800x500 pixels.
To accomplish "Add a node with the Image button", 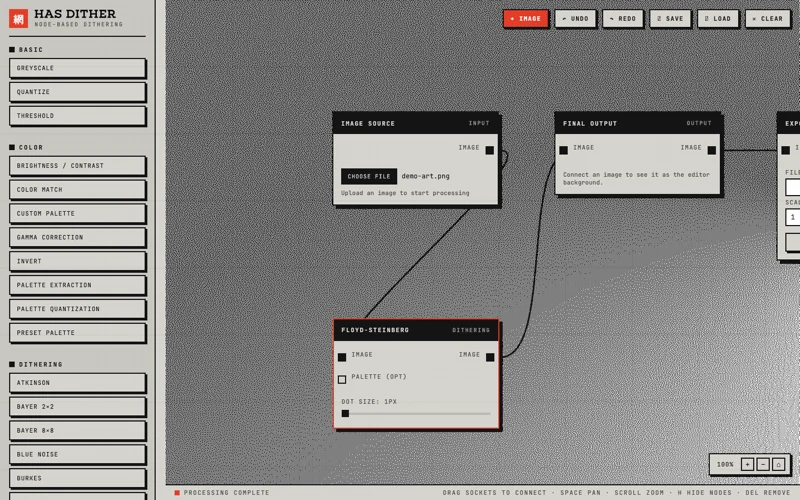I will click(526, 18).
